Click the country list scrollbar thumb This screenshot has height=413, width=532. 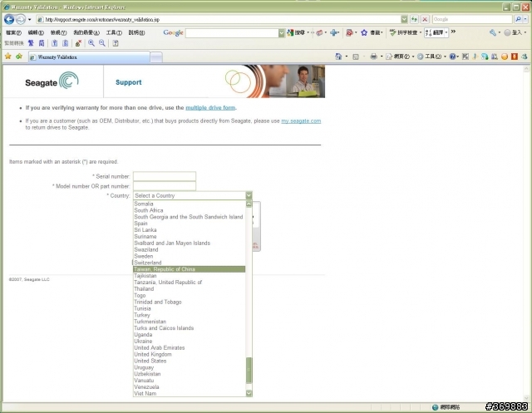(x=249, y=371)
